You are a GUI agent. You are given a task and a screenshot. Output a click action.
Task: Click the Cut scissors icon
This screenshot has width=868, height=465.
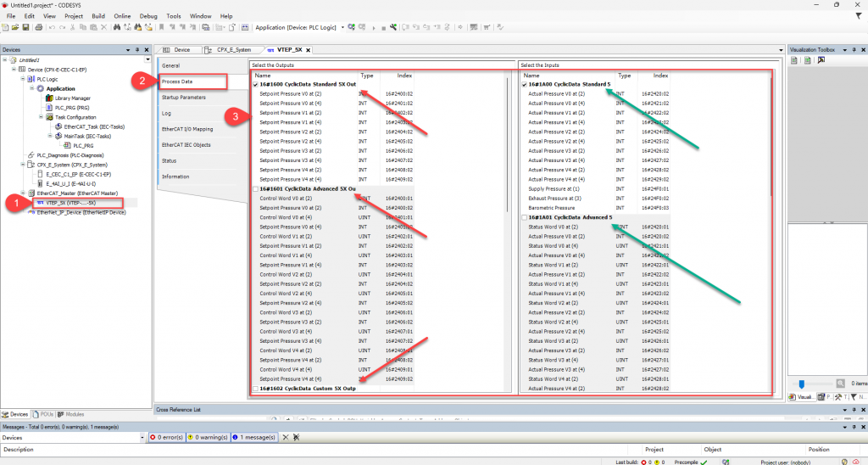(x=72, y=27)
